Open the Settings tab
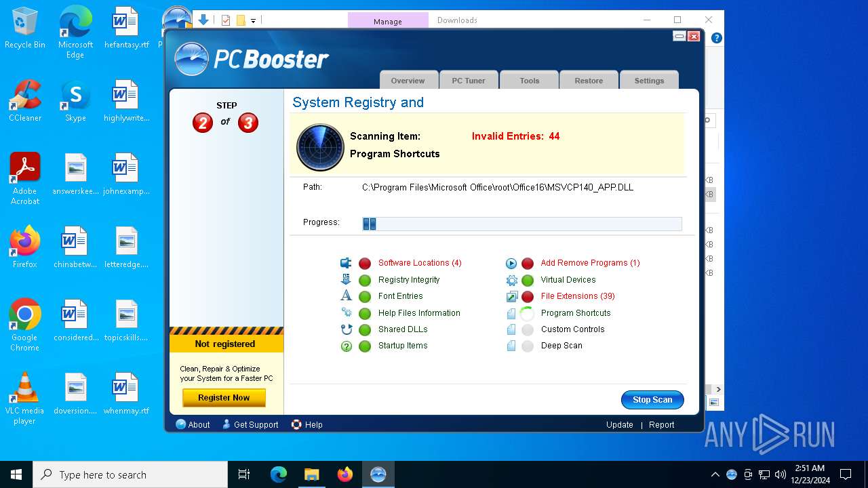Screen dimensions: 868x488 tap(649, 80)
